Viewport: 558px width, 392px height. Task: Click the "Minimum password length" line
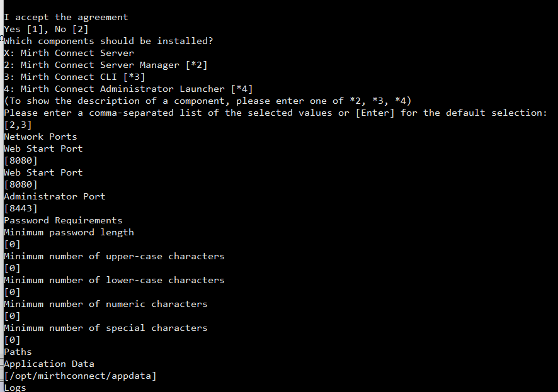(69, 232)
